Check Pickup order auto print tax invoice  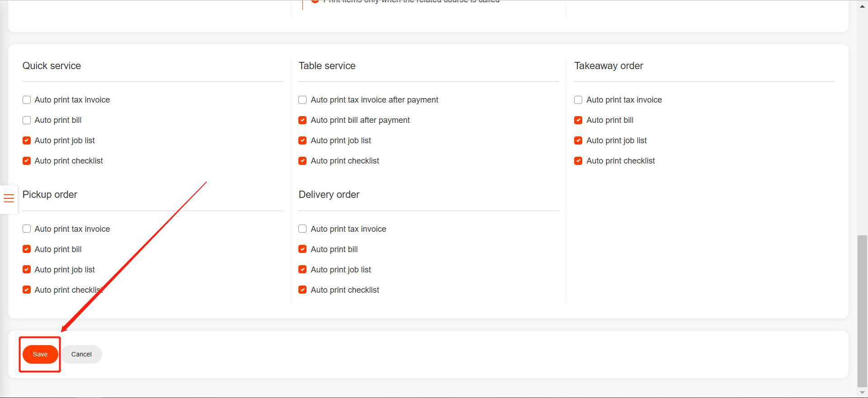[27, 229]
